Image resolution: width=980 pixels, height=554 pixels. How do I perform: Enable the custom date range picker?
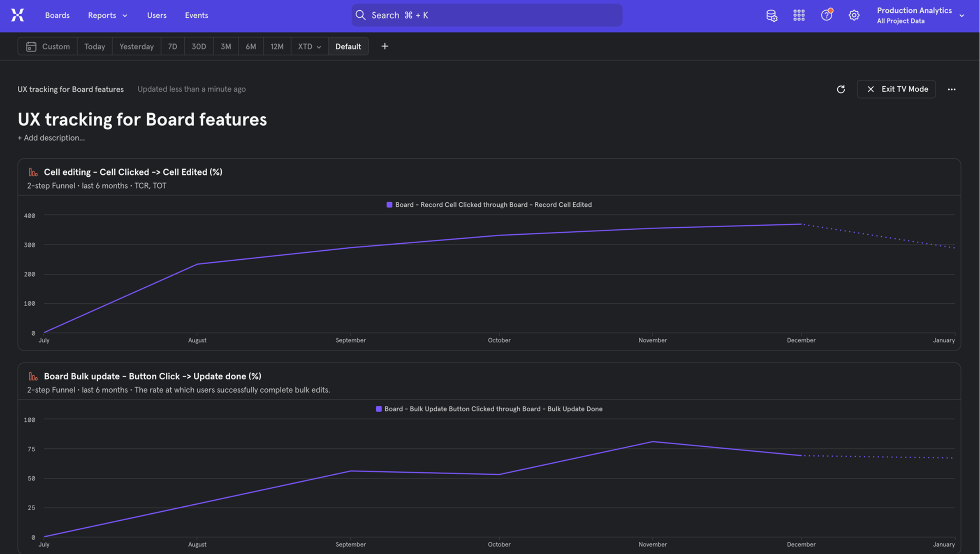(48, 46)
